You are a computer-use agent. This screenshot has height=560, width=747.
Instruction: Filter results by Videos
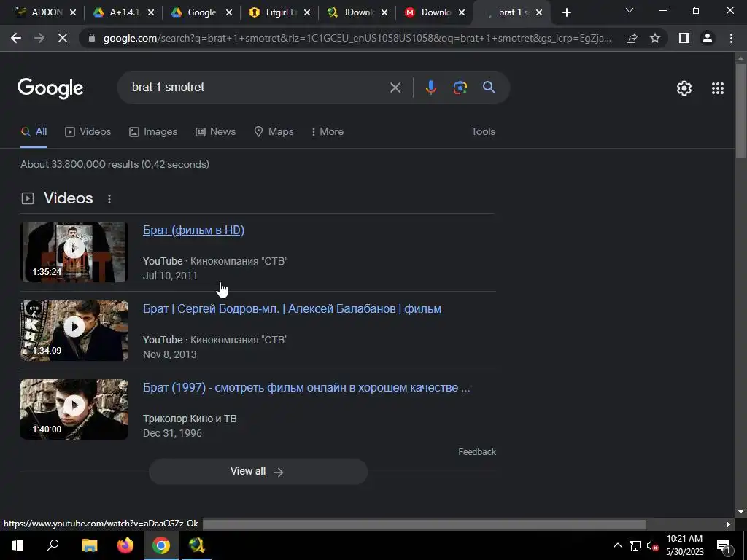pyautogui.click(x=88, y=131)
